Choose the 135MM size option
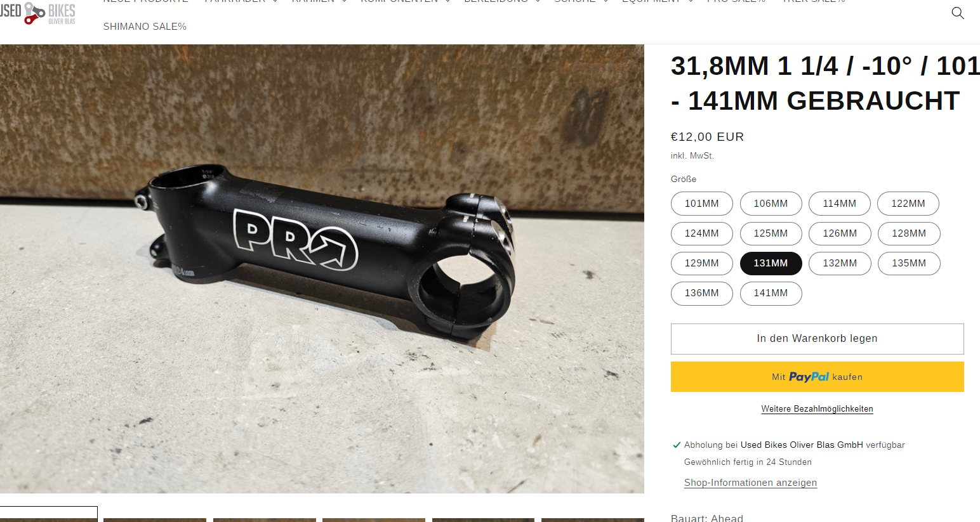This screenshot has height=522, width=980. (909, 263)
